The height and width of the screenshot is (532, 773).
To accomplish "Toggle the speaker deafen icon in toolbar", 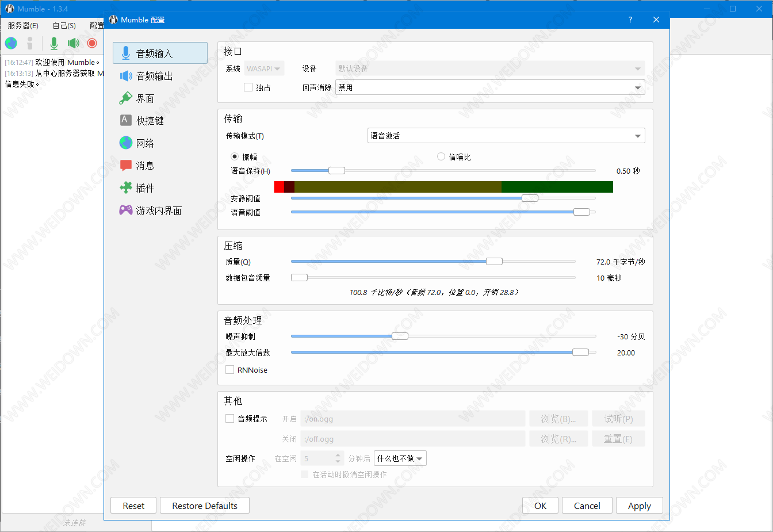I will click(x=73, y=43).
